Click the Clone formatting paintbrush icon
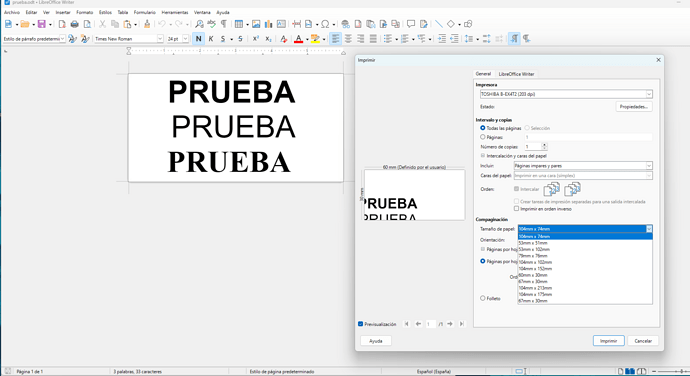This screenshot has height=376, width=690. pyautogui.click(x=147, y=24)
